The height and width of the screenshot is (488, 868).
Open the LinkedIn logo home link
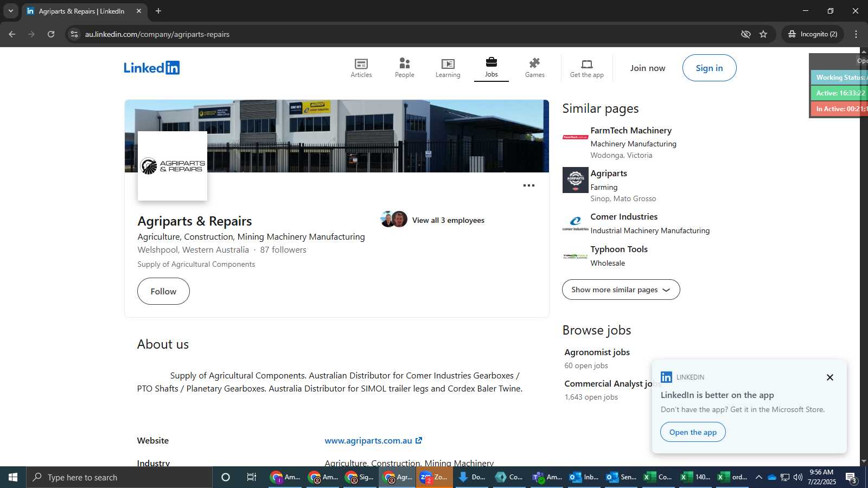click(x=151, y=68)
